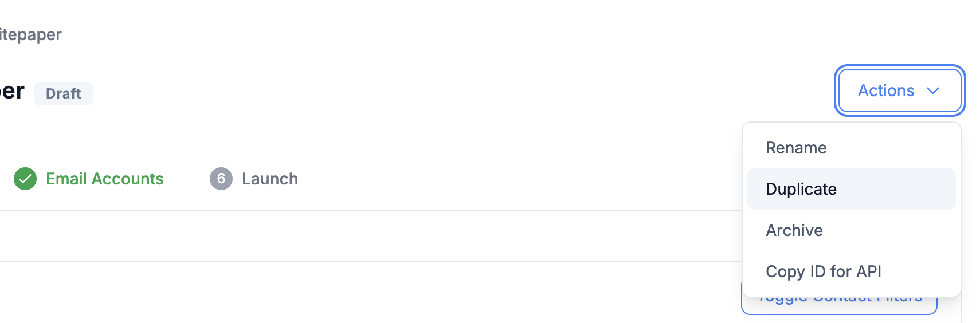Click the Draft status badge

[x=64, y=94]
